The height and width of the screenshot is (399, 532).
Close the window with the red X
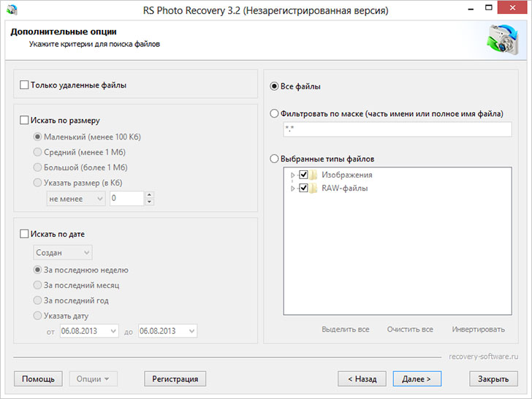(x=512, y=7)
